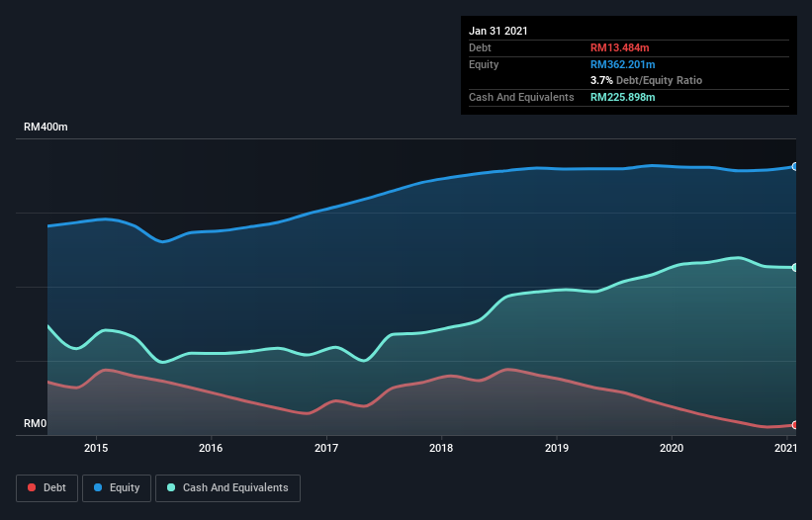
Task: Toggle the Debt legend button
Action: (x=45, y=487)
